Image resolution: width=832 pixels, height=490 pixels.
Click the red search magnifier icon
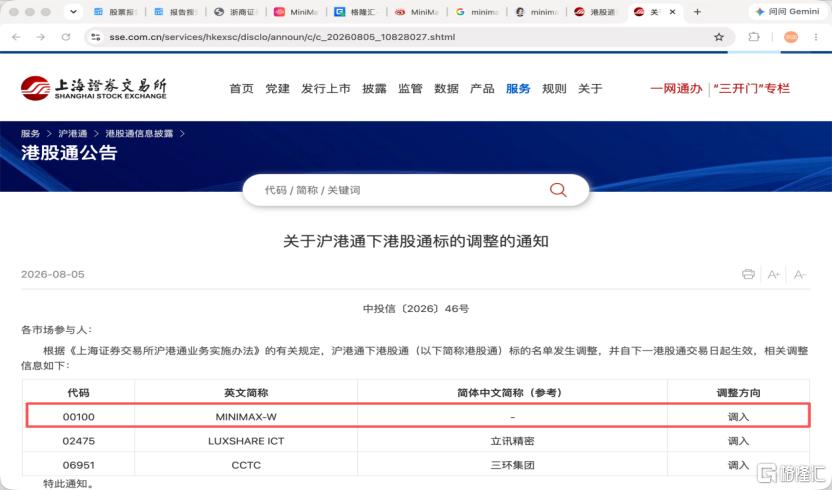tap(558, 190)
